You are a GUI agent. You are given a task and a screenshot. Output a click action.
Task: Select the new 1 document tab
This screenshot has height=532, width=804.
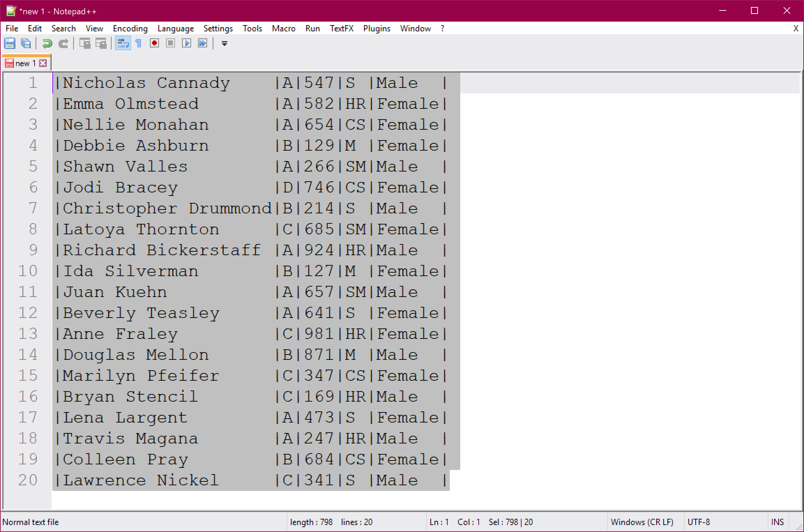(25, 63)
